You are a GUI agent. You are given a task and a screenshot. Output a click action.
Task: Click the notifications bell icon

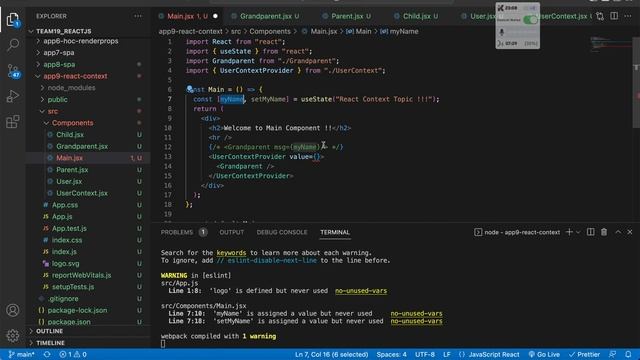tap(628, 354)
